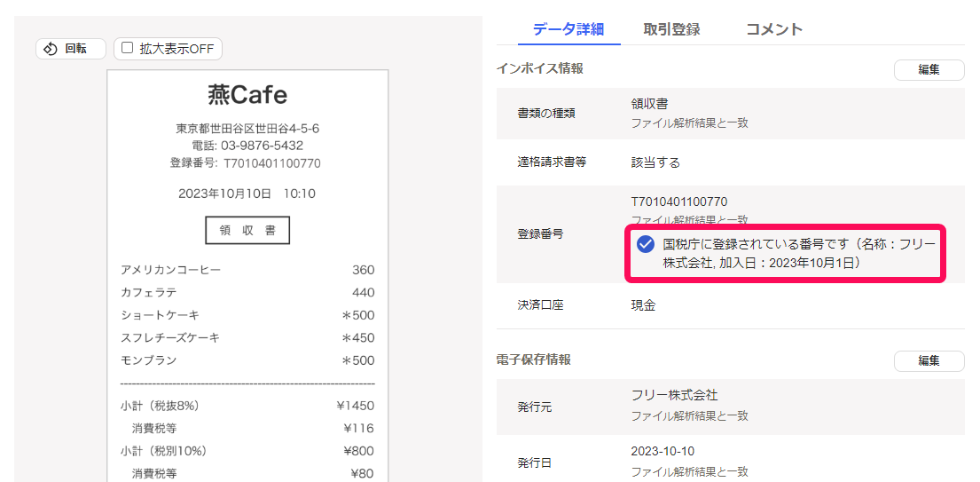Toggle the 拡大表示OFF checkbox
This screenshot has width=980, height=482.
point(128,48)
